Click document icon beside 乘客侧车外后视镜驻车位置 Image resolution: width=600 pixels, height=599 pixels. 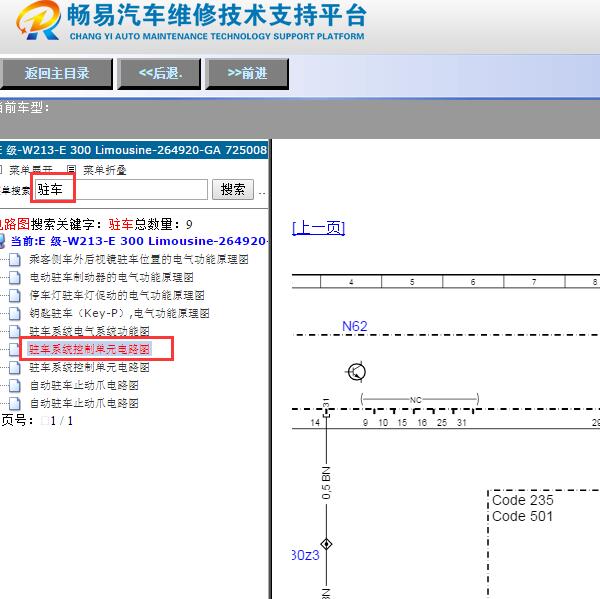pyautogui.click(x=14, y=260)
